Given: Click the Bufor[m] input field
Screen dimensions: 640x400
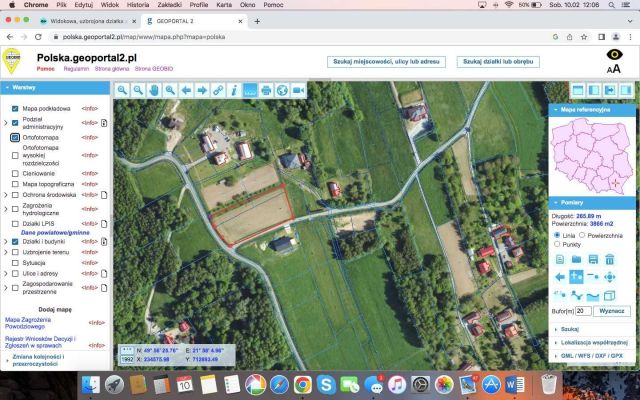Looking at the screenshot, I should (x=583, y=311).
